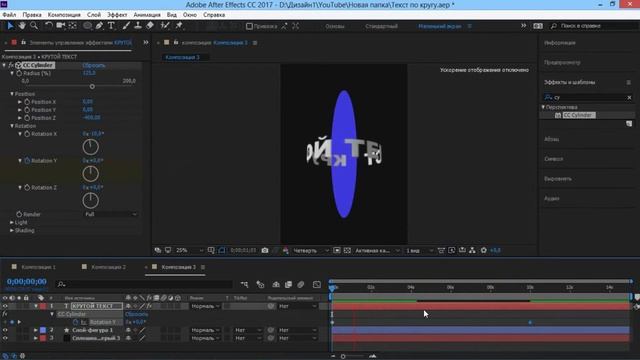
Task: Switch to Композиция 2 timeline tab
Action: 109,267
